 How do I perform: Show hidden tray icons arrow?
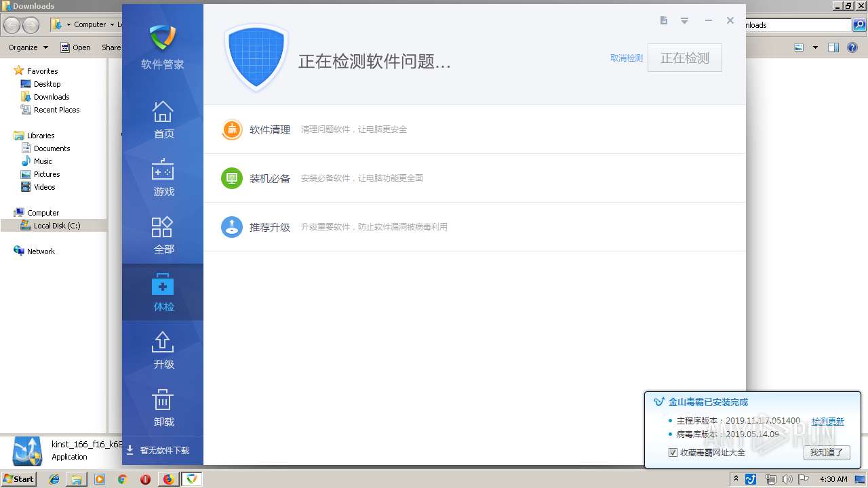coord(736,479)
